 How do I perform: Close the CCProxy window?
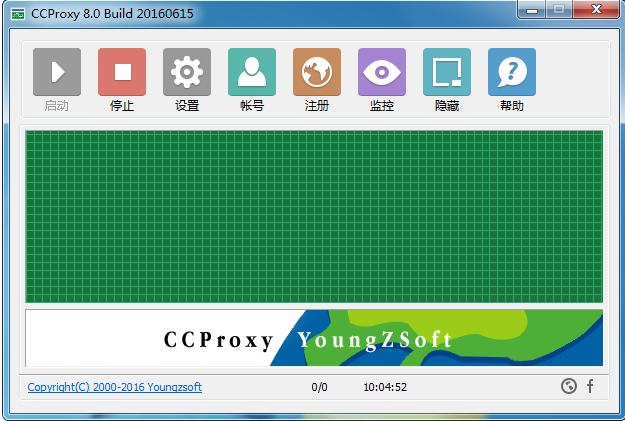coord(596,9)
